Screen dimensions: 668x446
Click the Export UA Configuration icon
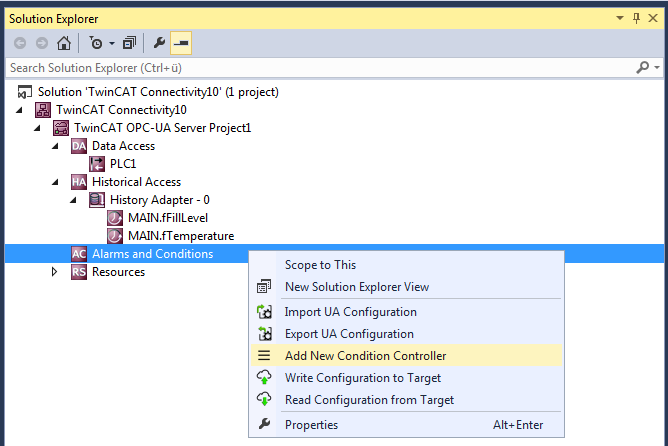pos(264,334)
